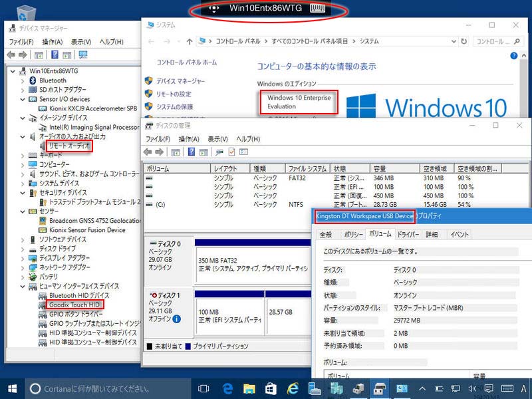Switch to the ポリシー tab in properties
Viewport: 532px width, 399px height.
tap(353, 235)
